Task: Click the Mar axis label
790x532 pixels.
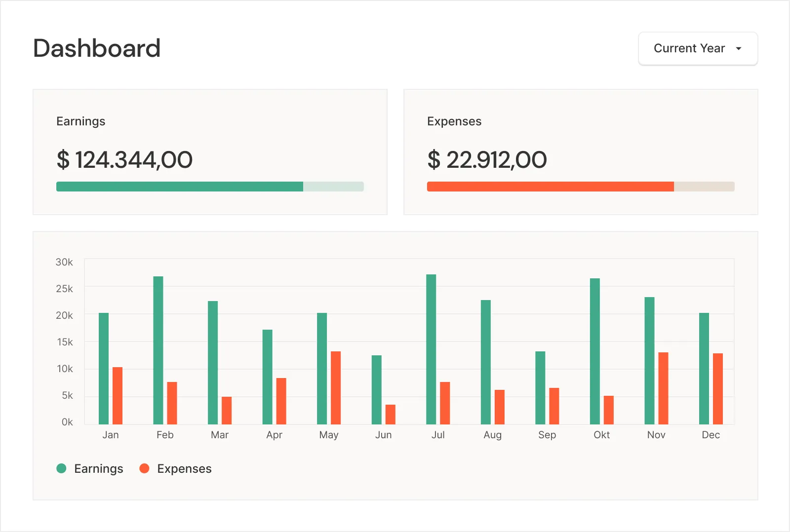Action: pos(220,435)
